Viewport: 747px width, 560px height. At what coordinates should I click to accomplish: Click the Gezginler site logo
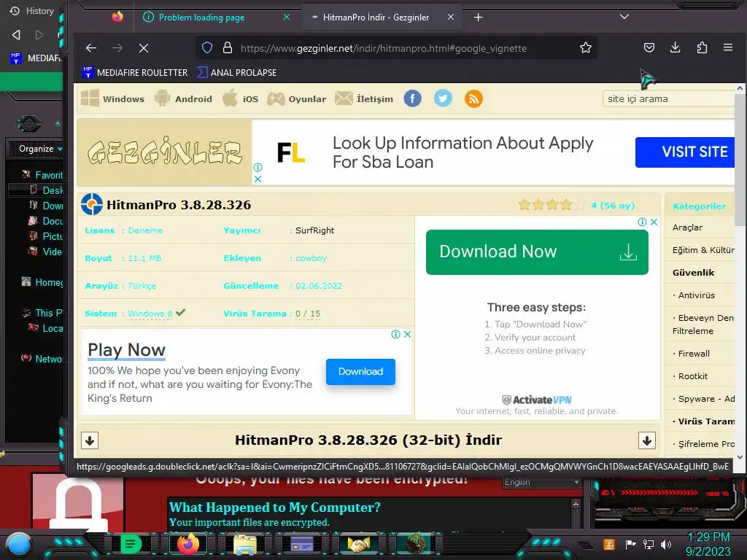coord(165,152)
